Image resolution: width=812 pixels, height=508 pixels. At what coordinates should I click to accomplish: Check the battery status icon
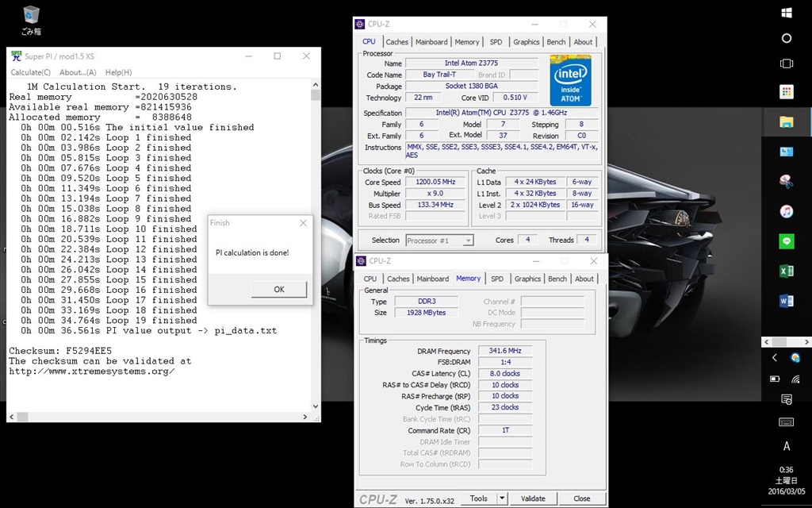tap(775, 379)
